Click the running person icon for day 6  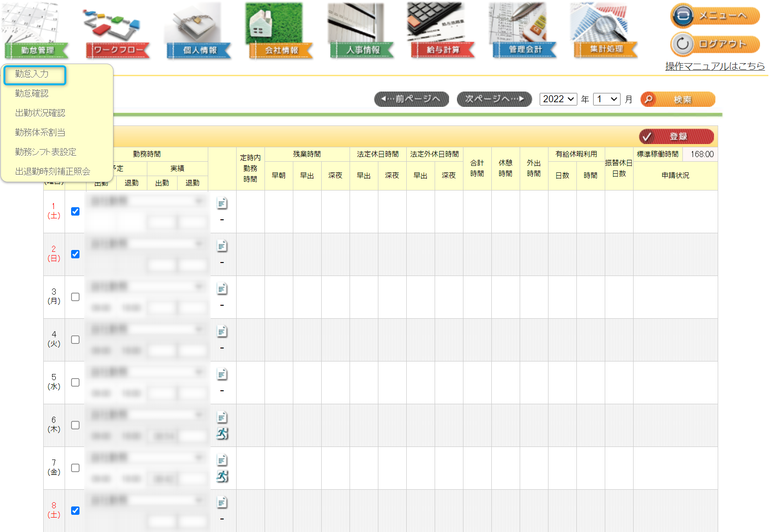point(222,433)
